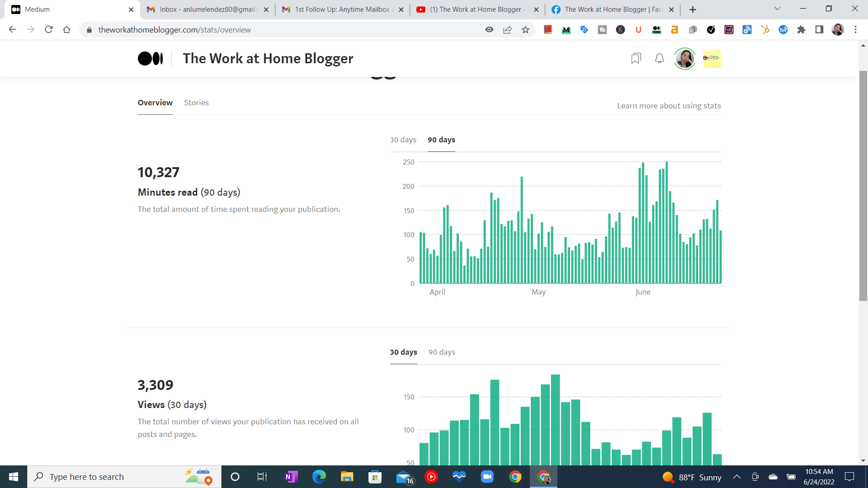The height and width of the screenshot is (488, 868).
Task: Reload the current page
Action: click(x=48, y=29)
